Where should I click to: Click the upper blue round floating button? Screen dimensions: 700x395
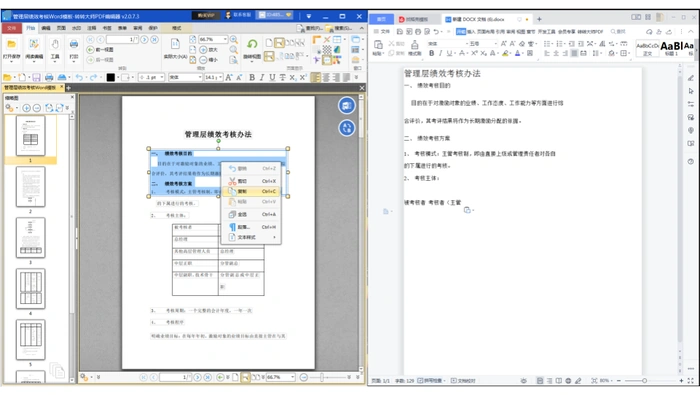pos(346,106)
